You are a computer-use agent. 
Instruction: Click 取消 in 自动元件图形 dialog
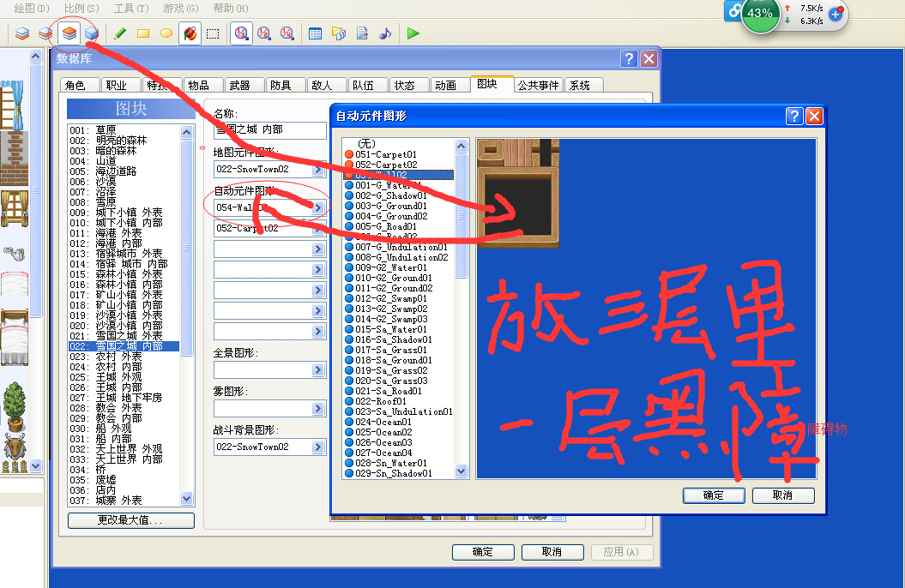pos(782,495)
